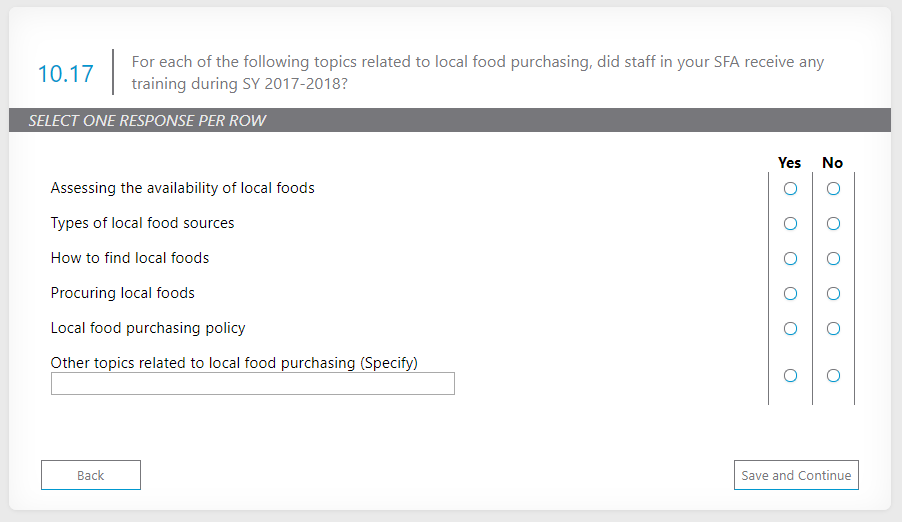902x522 pixels.
Task: Select Yes for local food purchasing policy
Action: [x=790, y=329]
